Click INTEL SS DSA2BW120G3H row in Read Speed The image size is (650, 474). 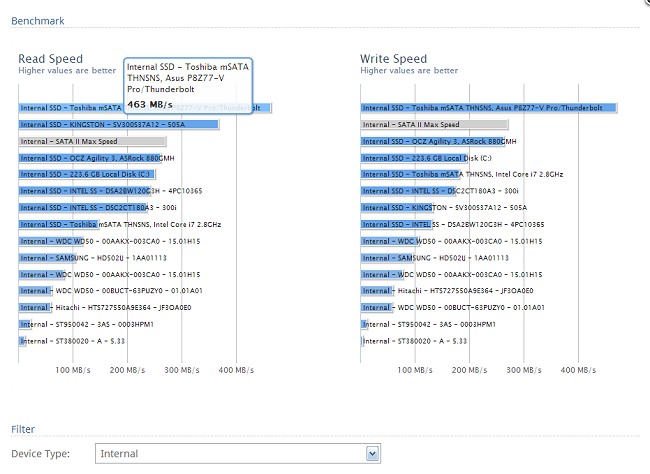pyautogui.click(x=111, y=191)
